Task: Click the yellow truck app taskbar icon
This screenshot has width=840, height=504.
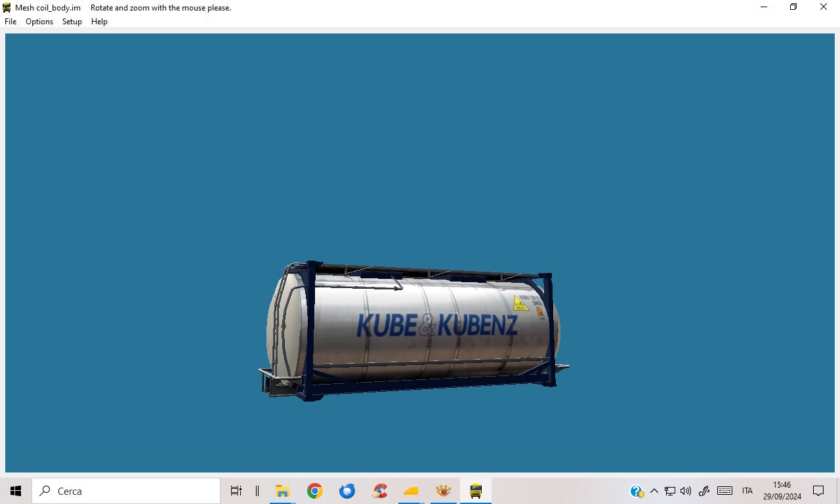Action: (476, 491)
